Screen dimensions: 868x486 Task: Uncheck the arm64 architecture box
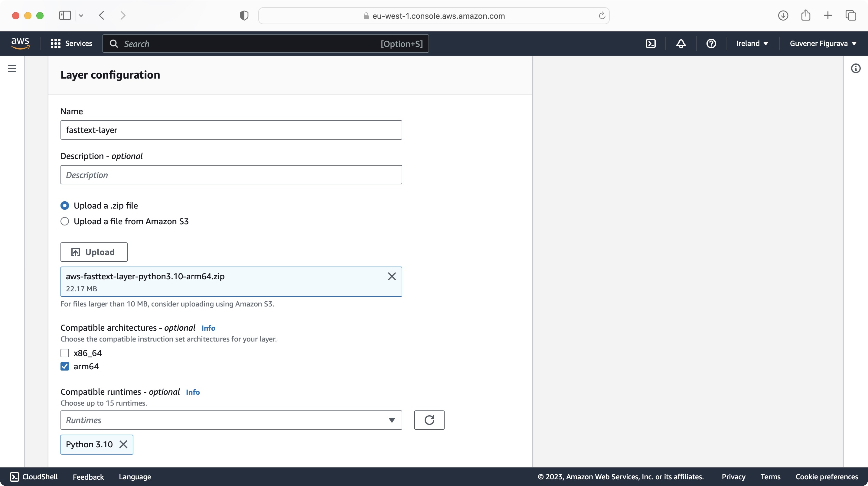65,366
